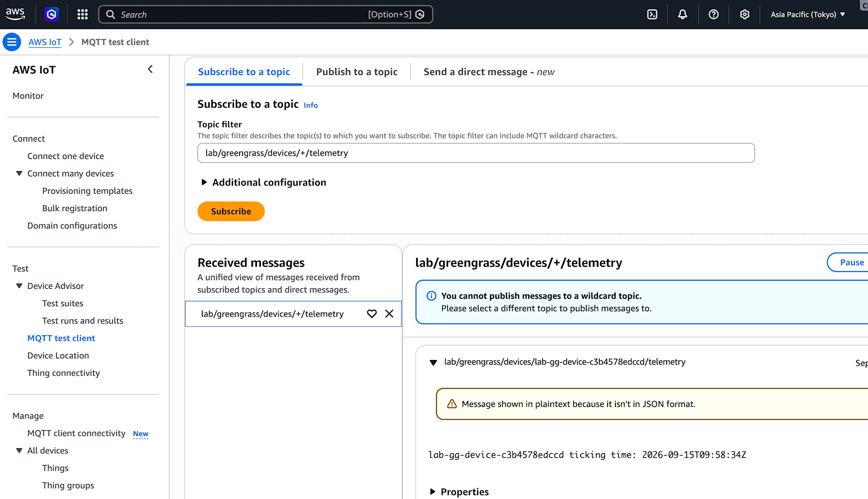868x499 pixels.
Task: Select MQTT test client in the sidebar
Action: click(x=61, y=338)
